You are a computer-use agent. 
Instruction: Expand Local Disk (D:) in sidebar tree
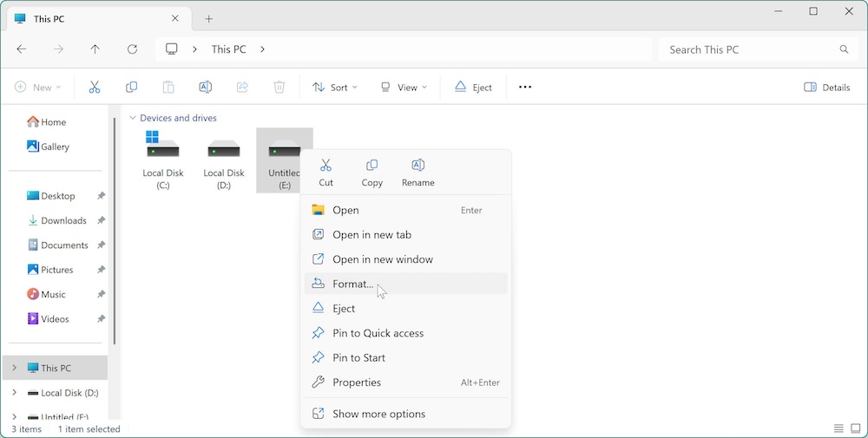pos(14,393)
